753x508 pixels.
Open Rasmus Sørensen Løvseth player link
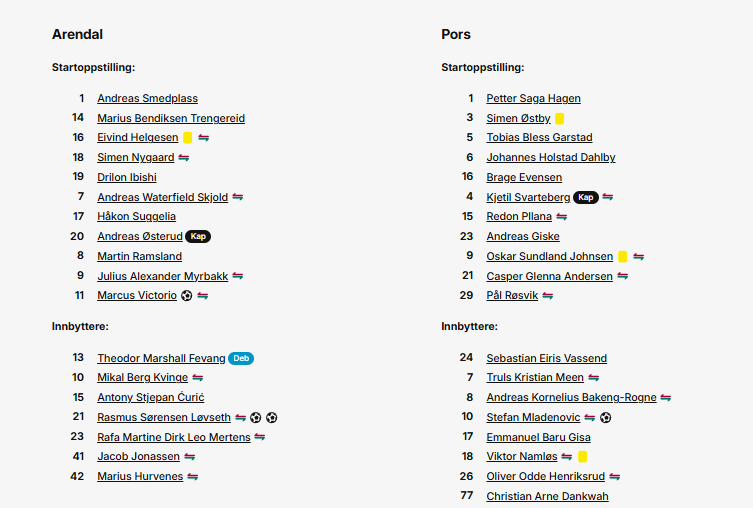164,417
